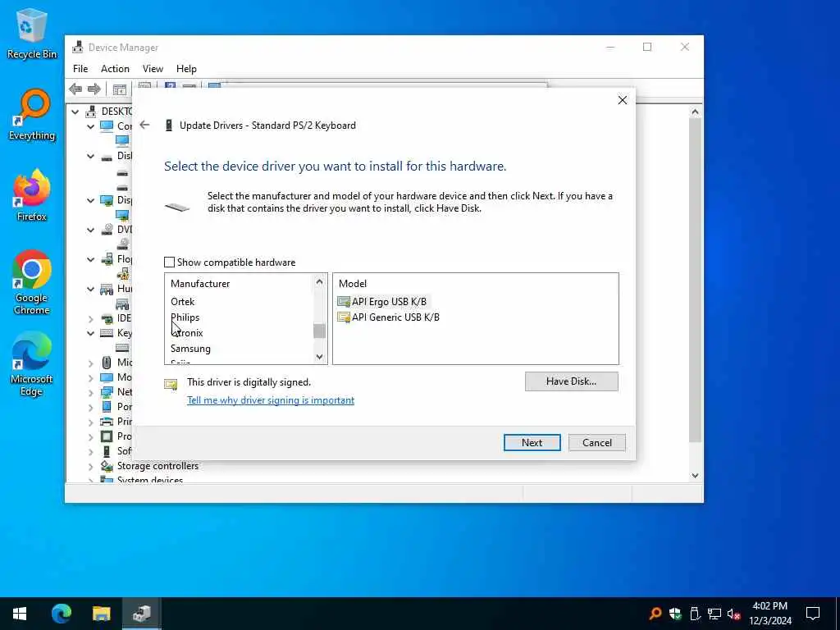Image resolution: width=840 pixels, height=630 pixels.
Task: Click the Everything search tray icon
Action: point(655,614)
